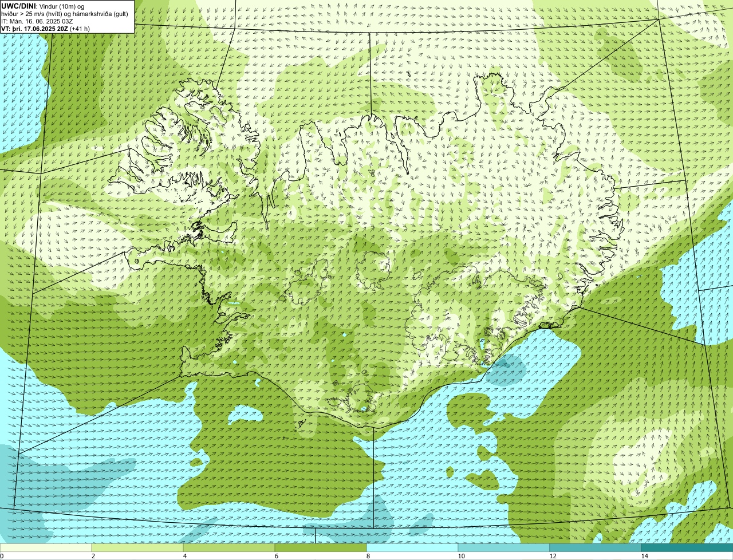Click the 10–12 m/s light teal legend swatch
Screen dimensions: 733x560
504,548
